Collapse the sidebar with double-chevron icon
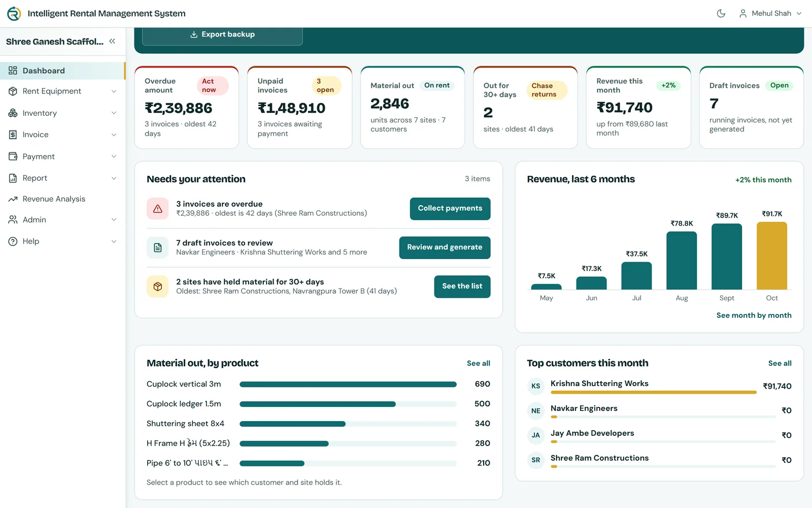Image resolution: width=812 pixels, height=508 pixels. pyautogui.click(x=112, y=41)
